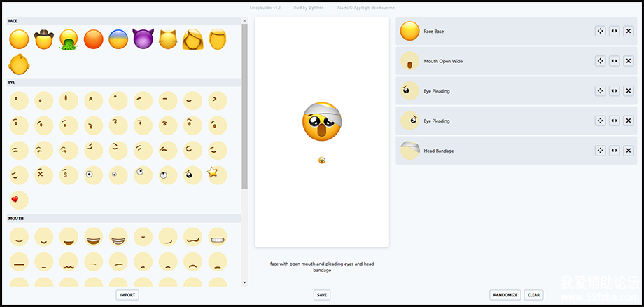Click the small emoji preview
The image size is (644, 307).
pyautogui.click(x=322, y=161)
